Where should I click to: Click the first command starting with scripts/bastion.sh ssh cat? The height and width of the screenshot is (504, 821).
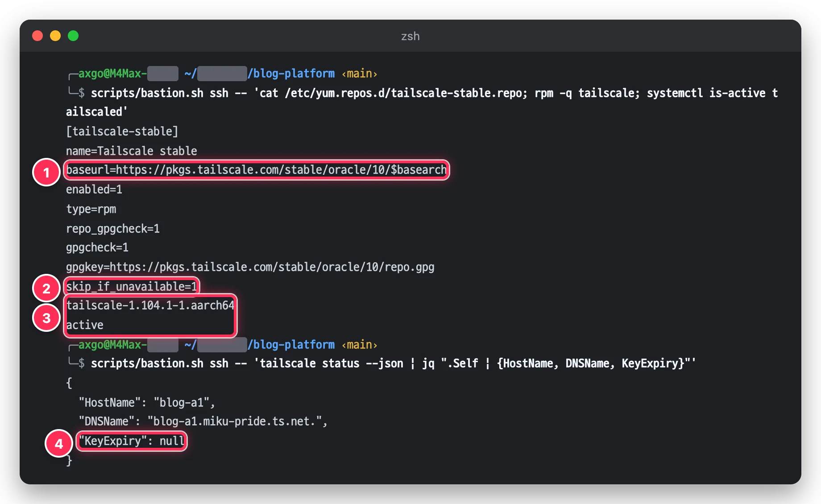click(x=435, y=93)
